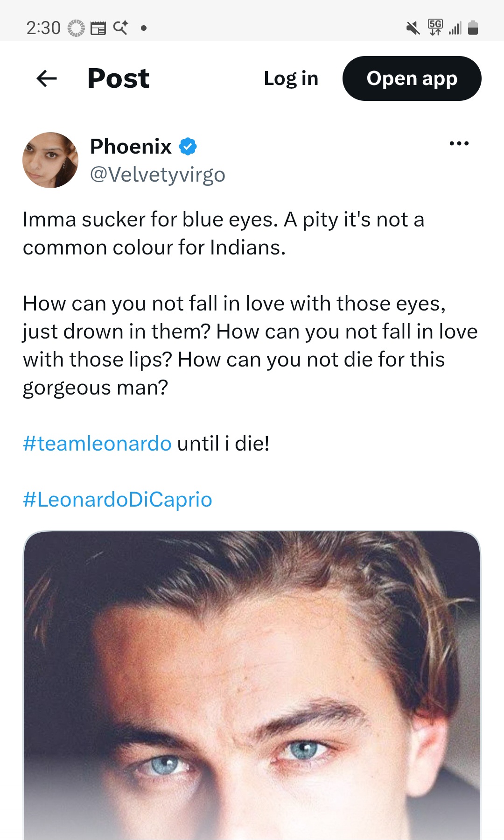Tap the battery status icon

473,28
